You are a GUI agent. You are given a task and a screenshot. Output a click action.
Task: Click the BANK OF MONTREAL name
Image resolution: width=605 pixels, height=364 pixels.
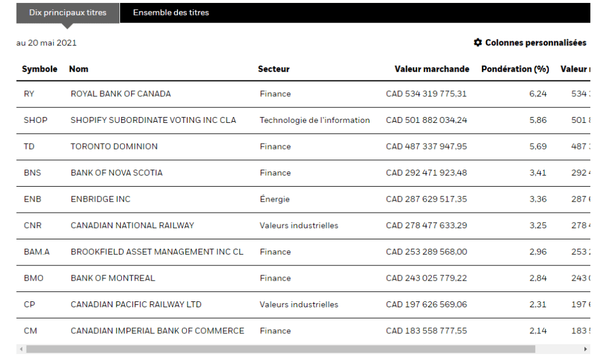[113, 278]
